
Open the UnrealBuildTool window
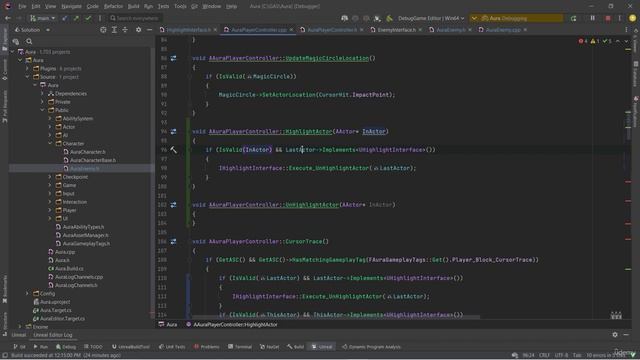point(131,347)
